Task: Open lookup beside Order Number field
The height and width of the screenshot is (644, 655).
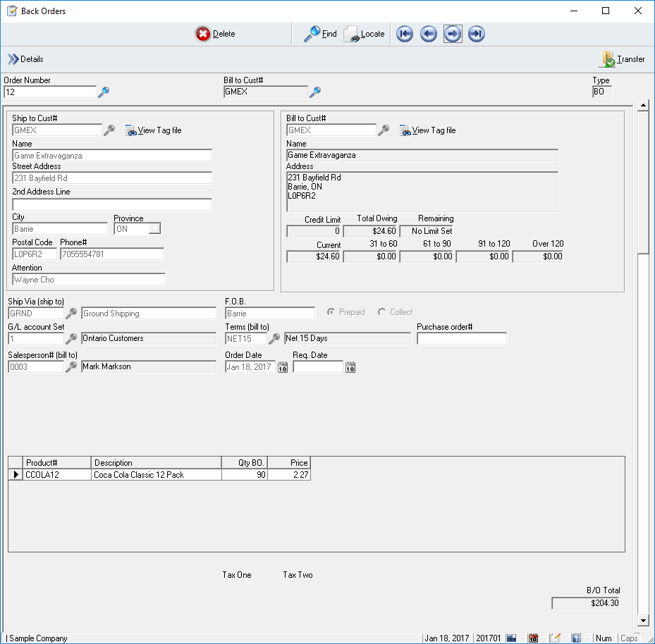Action: pyautogui.click(x=104, y=92)
